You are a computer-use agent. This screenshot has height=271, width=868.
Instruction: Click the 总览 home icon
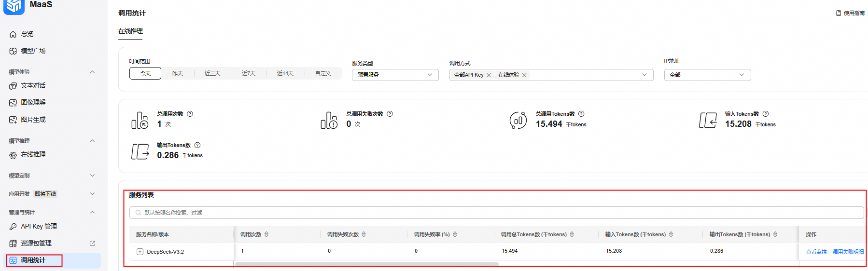click(x=13, y=34)
